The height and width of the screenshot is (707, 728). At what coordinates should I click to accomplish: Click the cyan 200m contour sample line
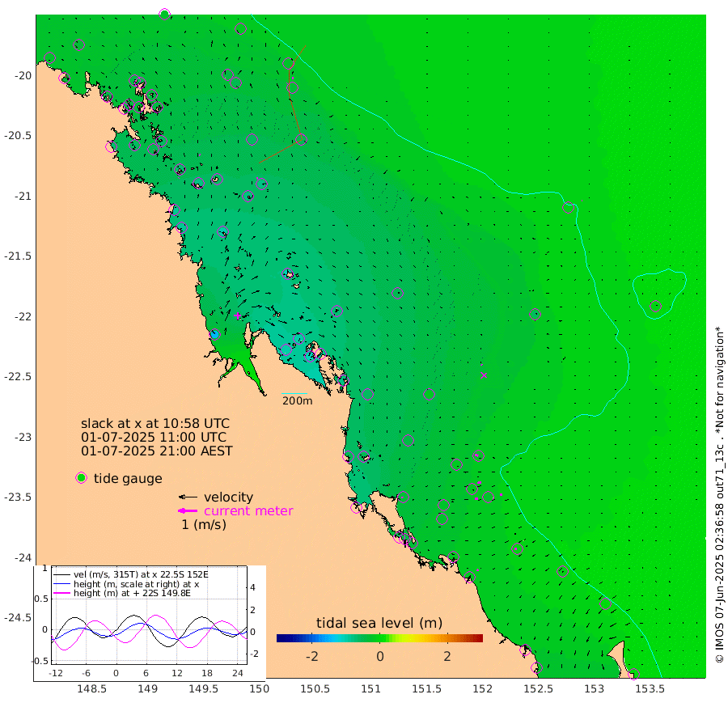click(294, 394)
